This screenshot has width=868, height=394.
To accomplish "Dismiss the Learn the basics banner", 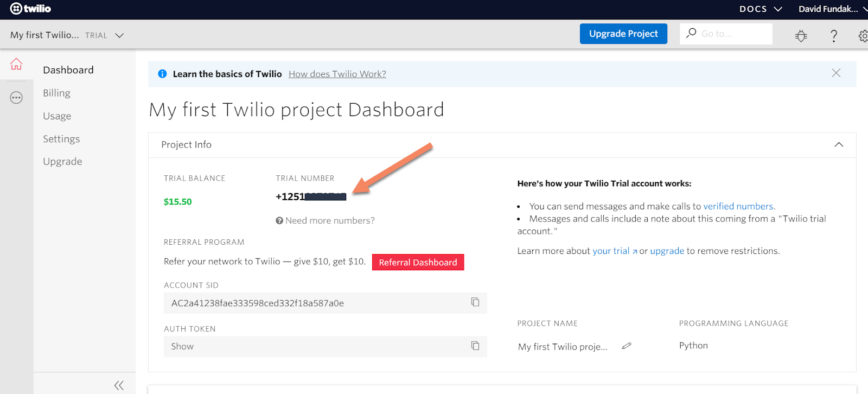I will pyautogui.click(x=836, y=73).
